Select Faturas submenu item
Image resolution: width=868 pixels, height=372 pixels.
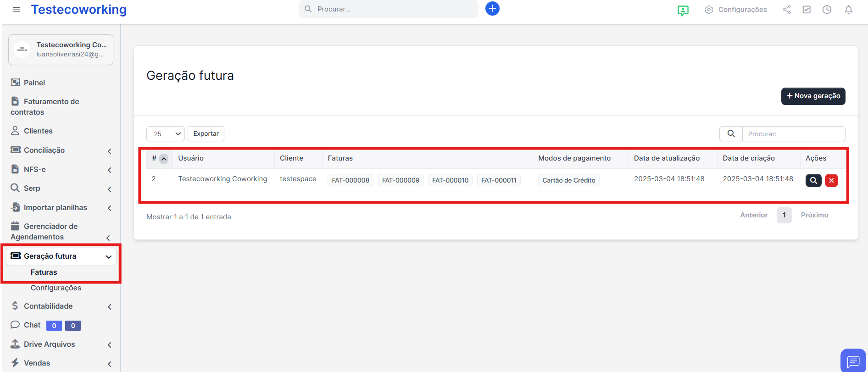pos(44,272)
